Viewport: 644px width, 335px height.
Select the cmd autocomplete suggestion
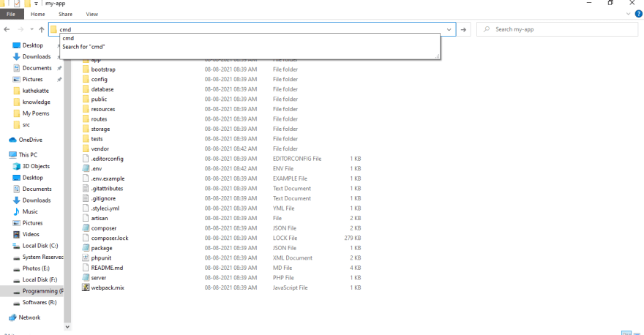pos(68,38)
